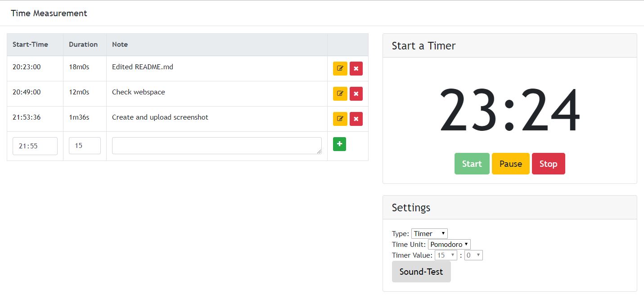644x299 pixels.
Task: Click the start-time field showing 21:55
Action: [x=35, y=146]
